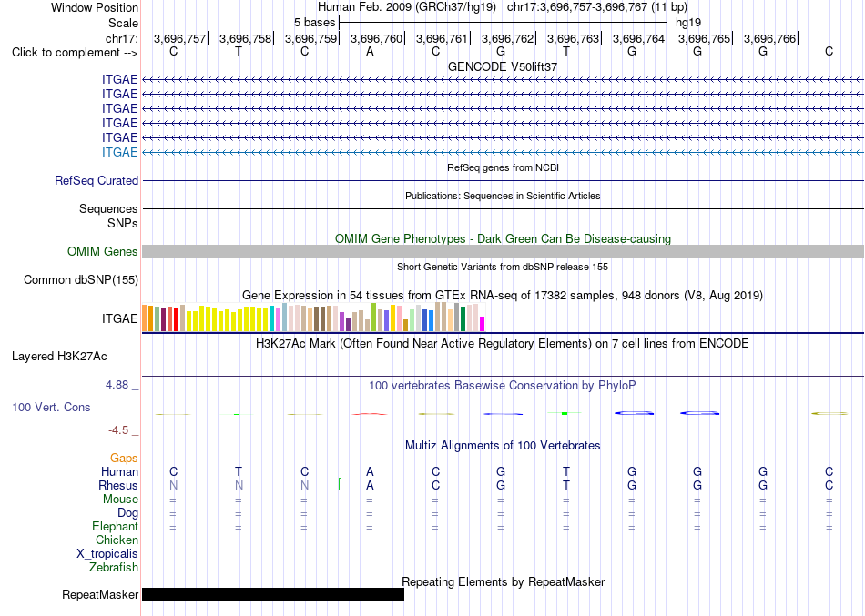Click 'Short Genetic Variants from dbSNP release 155'
This screenshot has width=865, height=616.
[x=503, y=267]
